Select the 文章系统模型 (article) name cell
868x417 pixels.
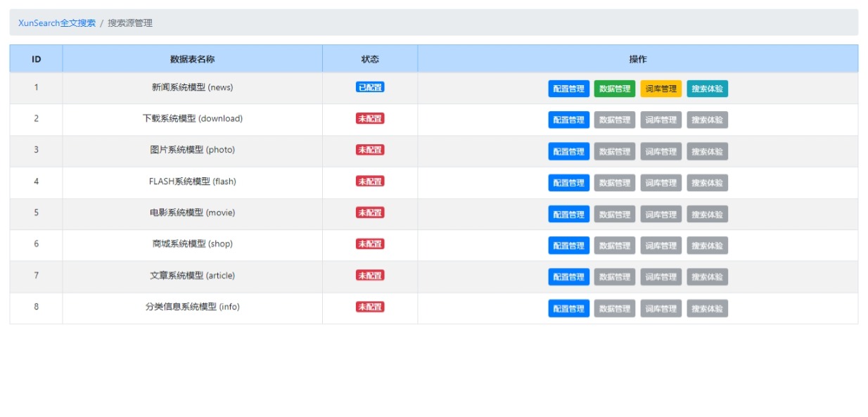click(x=192, y=276)
